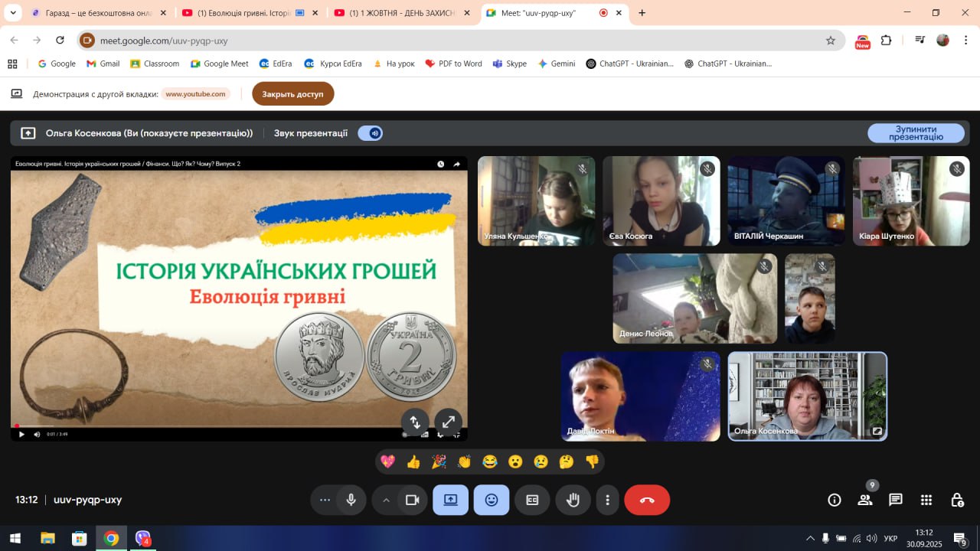
Task: Open meeting details info icon
Action: pyautogui.click(x=835, y=500)
